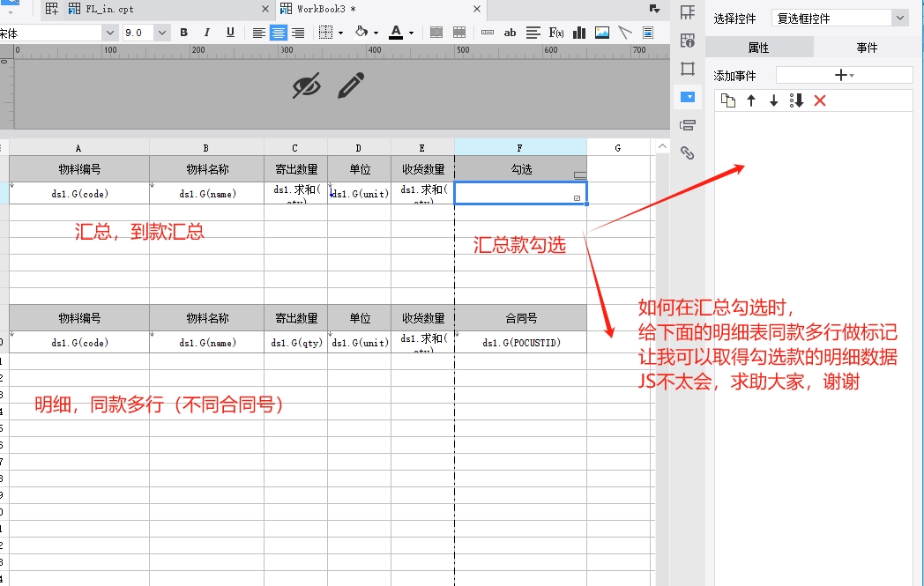Merge the selected cells
The height and width of the screenshot is (586, 924).
(436, 33)
